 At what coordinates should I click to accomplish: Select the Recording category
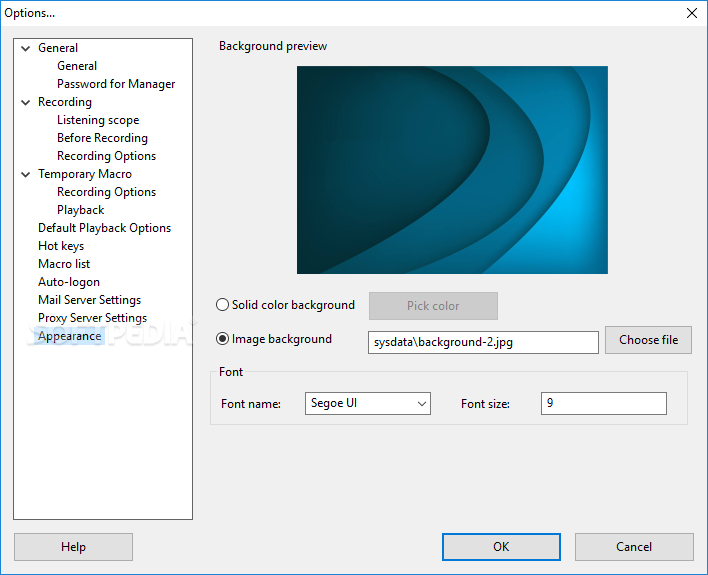(65, 102)
